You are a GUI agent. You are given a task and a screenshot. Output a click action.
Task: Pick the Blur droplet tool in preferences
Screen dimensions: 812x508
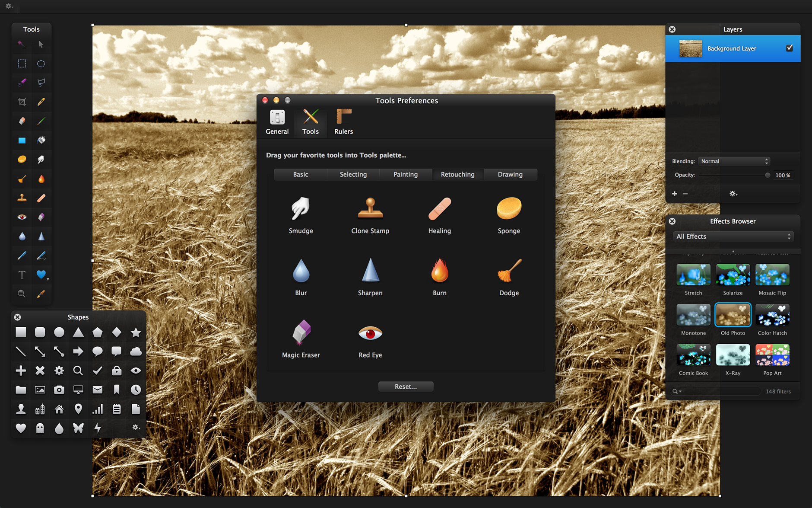click(x=301, y=271)
